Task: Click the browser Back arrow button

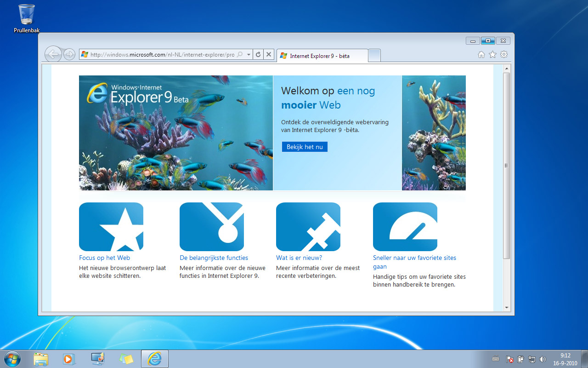Action: pyautogui.click(x=53, y=54)
